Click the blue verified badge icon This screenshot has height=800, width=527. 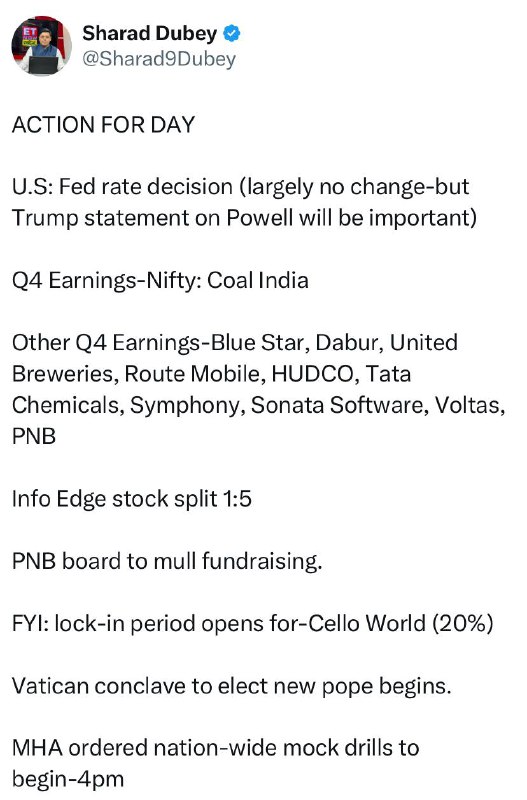[232, 33]
